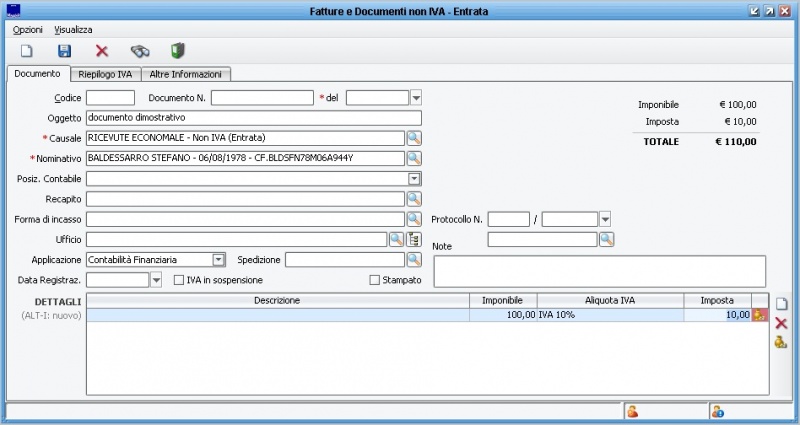Image resolution: width=800 pixels, height=425 pixels.
Task: Open lookup magnifier next to Spedizione
Action: (414, 260)
